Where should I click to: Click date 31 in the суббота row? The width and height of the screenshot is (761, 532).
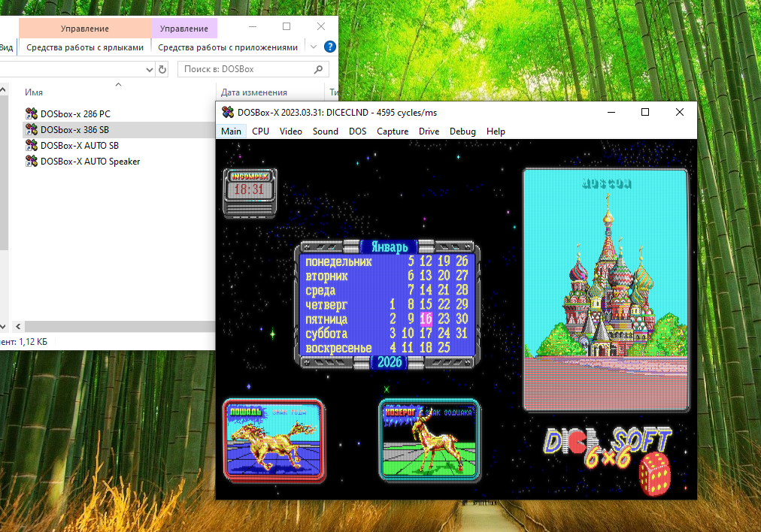click(x=462, y=333)
